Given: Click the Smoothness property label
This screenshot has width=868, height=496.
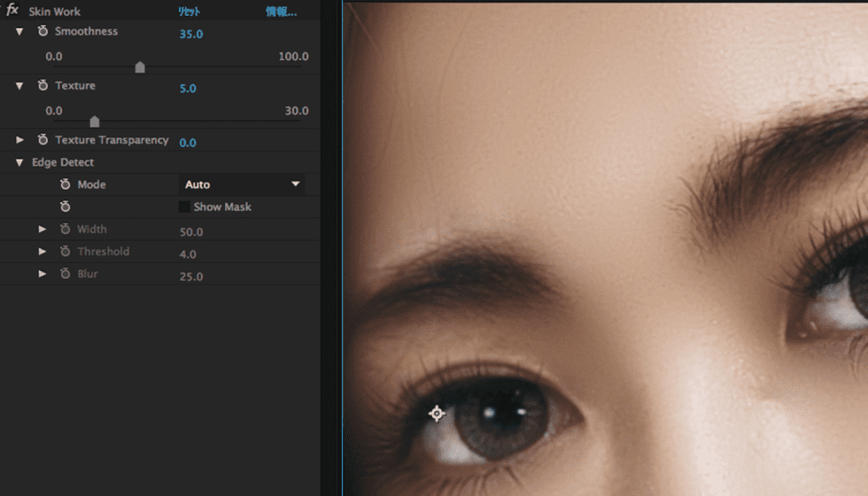Looking at the screenshot, I should tap(86, 31).
